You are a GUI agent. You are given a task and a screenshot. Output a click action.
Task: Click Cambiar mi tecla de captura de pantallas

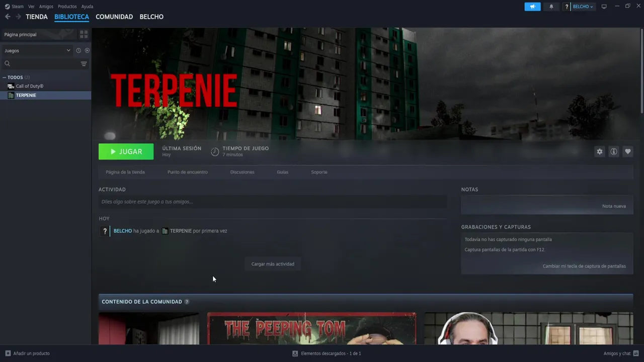click(584, 266)
